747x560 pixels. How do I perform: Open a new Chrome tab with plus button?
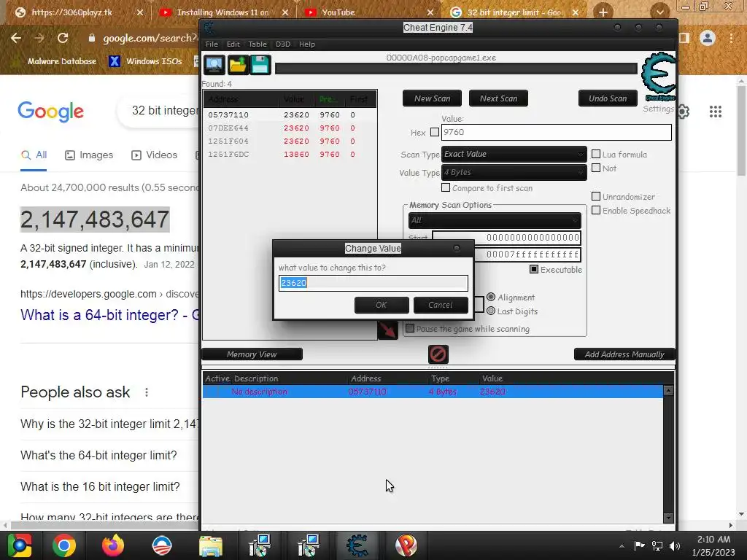tap(603, 12)
